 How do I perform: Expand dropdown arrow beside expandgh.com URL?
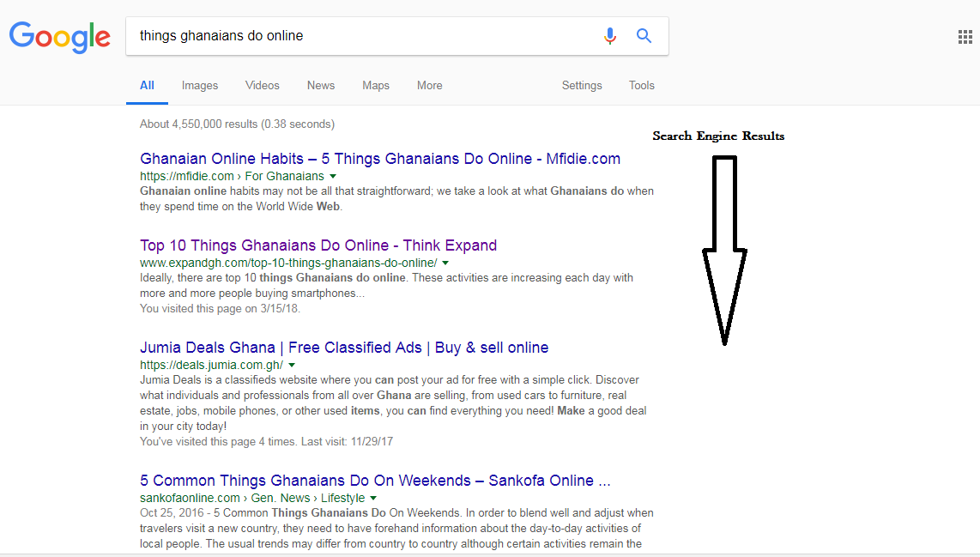[x=445, y=263]
